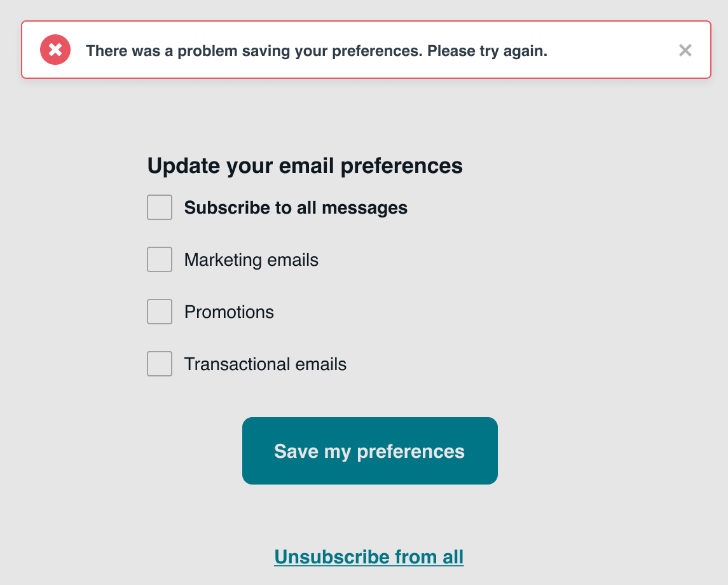
Task: Click the Subscribe to all messages label
Action: [296, 208]
